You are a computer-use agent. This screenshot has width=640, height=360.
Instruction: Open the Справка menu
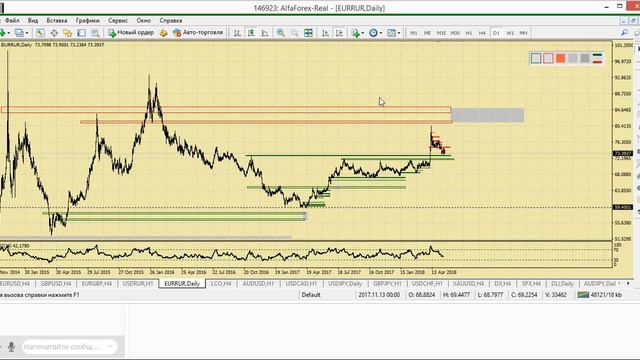coord(171,20)
